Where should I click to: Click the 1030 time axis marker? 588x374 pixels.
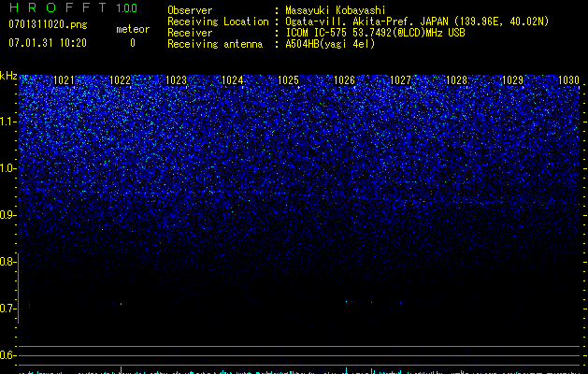coord(568,80)
